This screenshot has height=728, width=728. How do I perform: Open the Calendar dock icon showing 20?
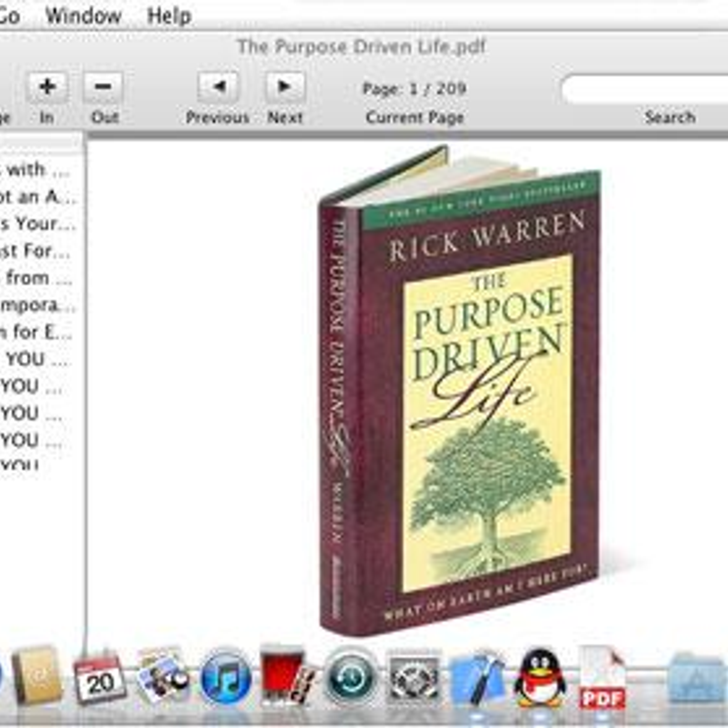100,678
